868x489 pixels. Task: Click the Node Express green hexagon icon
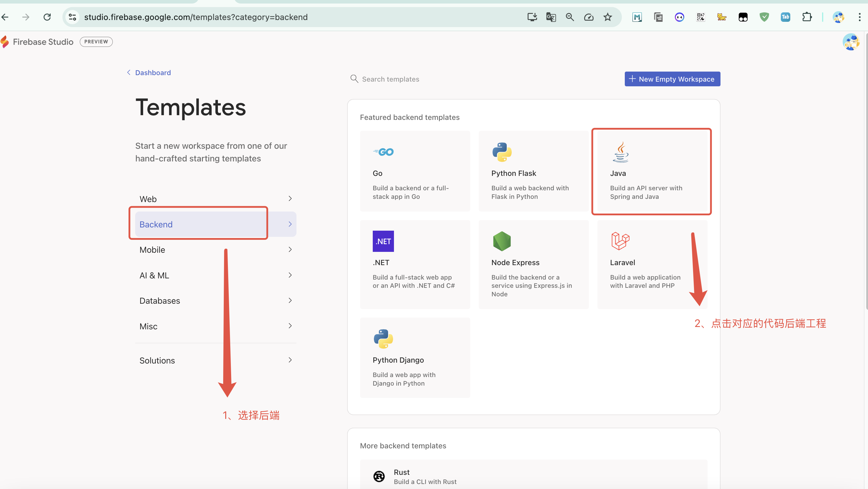click(502, 241)
